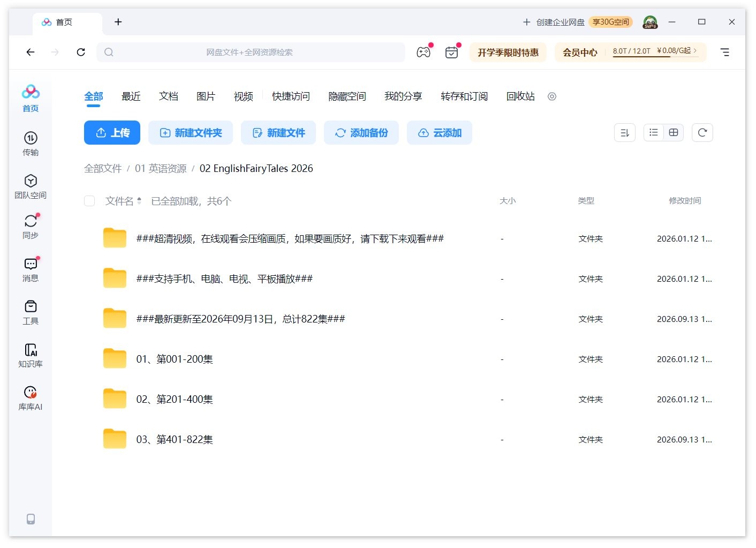Switch to the 最近 tab
This screenshot has width=756, height=548.
click(131, 96)
